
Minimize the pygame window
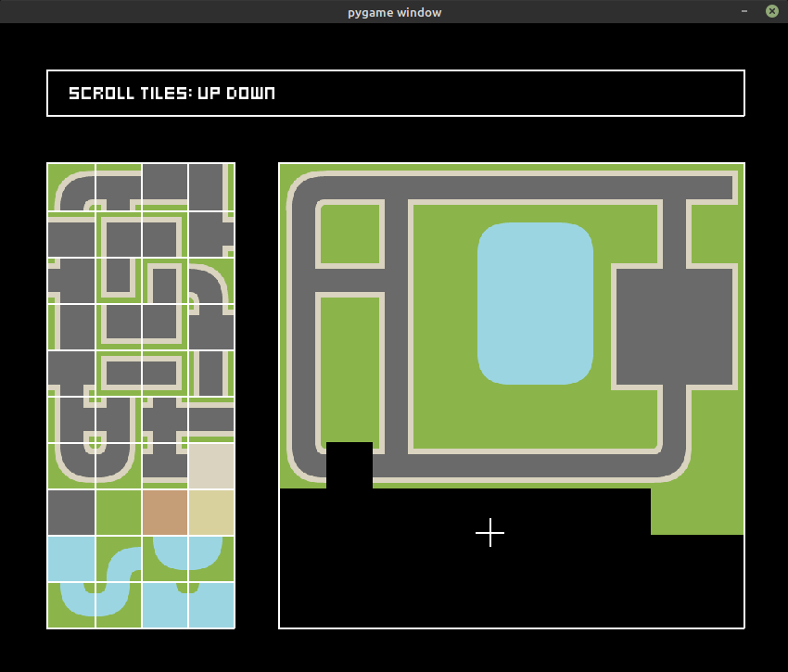[744, 11]
